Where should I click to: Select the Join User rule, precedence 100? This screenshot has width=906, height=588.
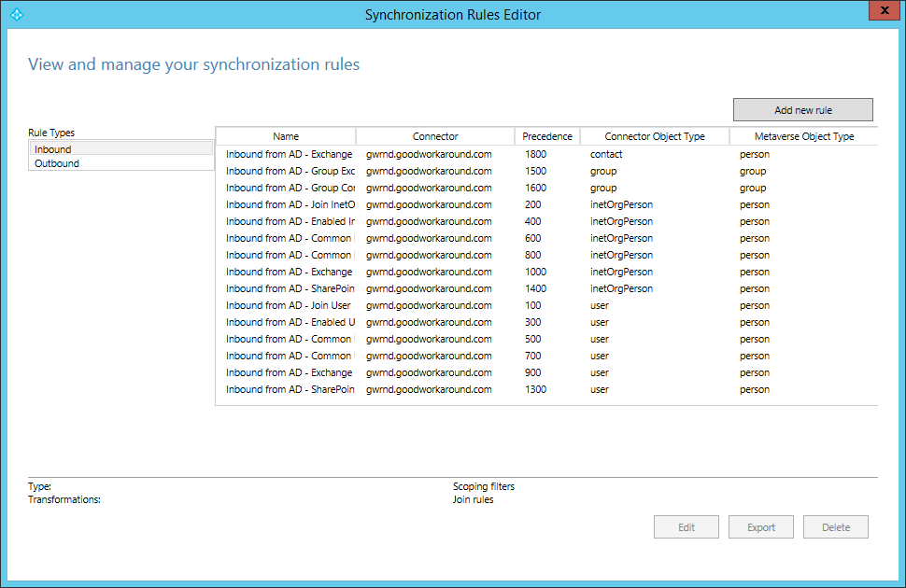pos(290,305)
